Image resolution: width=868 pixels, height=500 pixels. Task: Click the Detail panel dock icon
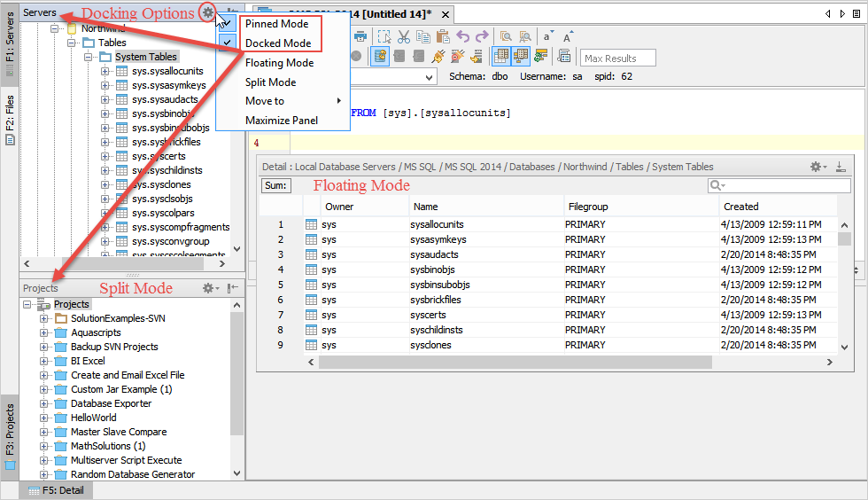point(841,167)
